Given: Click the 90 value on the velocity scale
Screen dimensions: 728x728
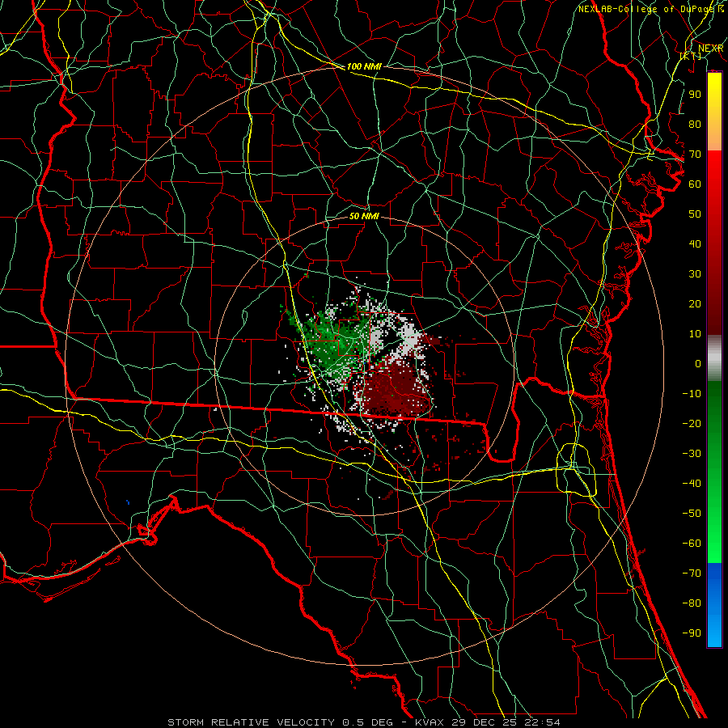Looking at the screenshot, I should pos(695,95).
